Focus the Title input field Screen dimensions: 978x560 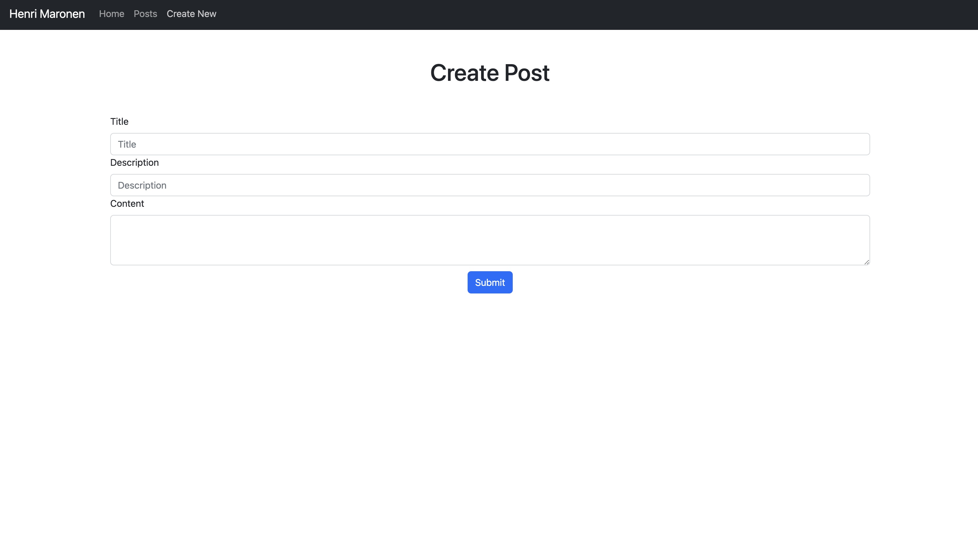[x=490, y=144]
